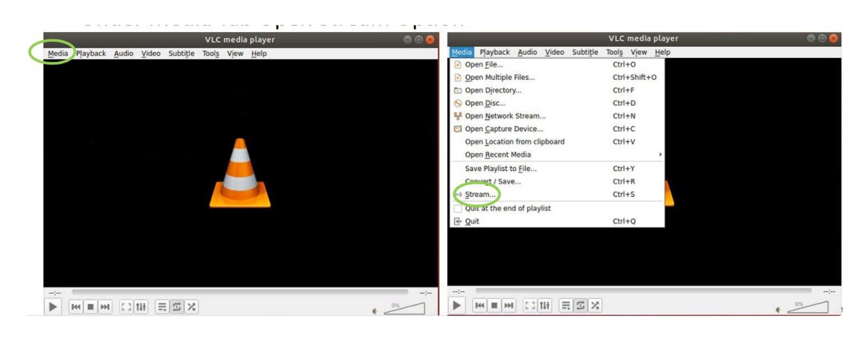The image size is (868, 341).
Task: Show playlist using right window's playlist icon
Action: pyautogui.click(x=566, y=305)
